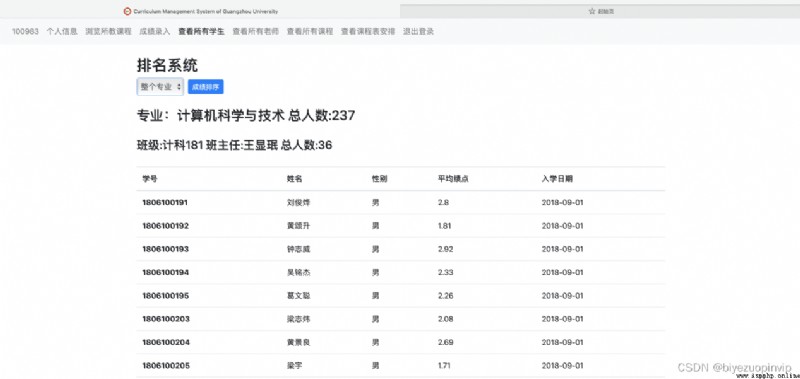Click the 2.8 GPA value
The width and height of the screenshot is (800, 379).
click(x=443, y=203)
